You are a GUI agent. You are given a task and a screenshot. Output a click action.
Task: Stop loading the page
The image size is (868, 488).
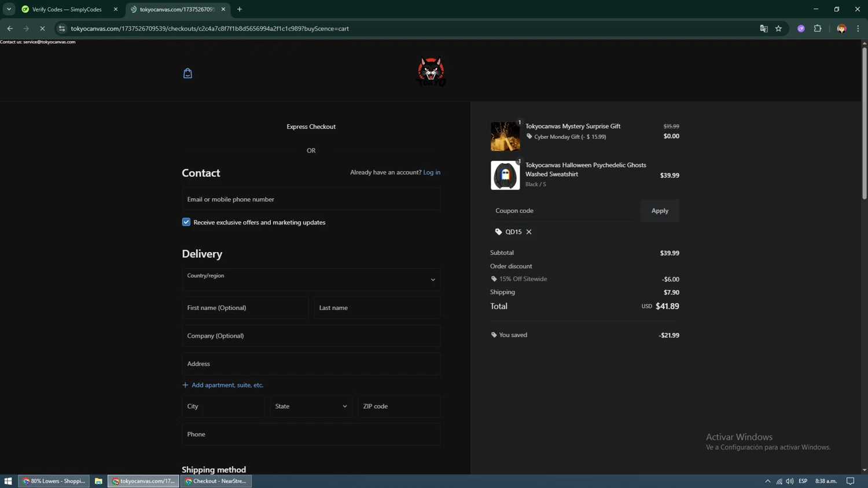(x=42, y=28)
